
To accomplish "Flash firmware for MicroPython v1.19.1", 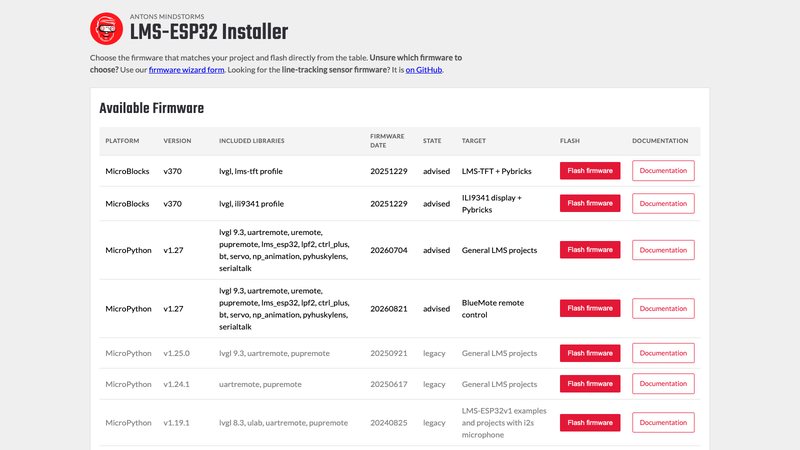I will coord(590,422).
